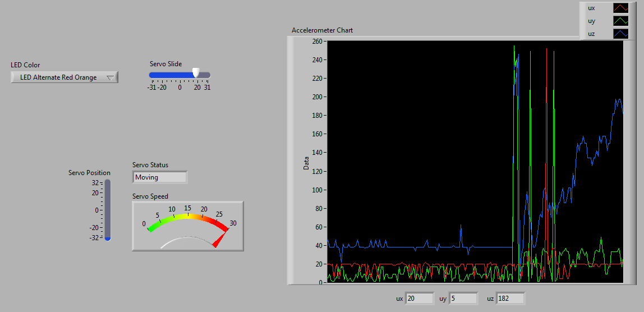Click the uy green plot legend icon
Screen dimensions: 644x312
[x=620, y=21]
